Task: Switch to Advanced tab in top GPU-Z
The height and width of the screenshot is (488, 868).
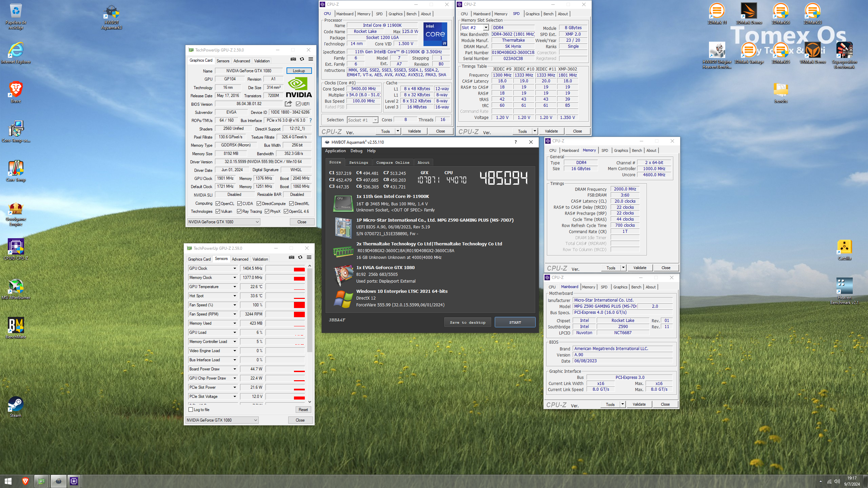Action: [x=242, y=61]
